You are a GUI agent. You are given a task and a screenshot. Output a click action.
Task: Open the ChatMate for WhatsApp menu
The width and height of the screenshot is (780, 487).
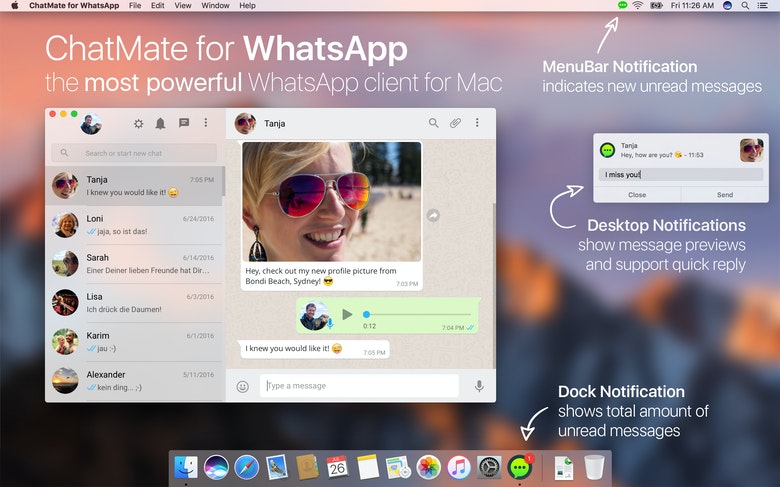click(74, 5)
